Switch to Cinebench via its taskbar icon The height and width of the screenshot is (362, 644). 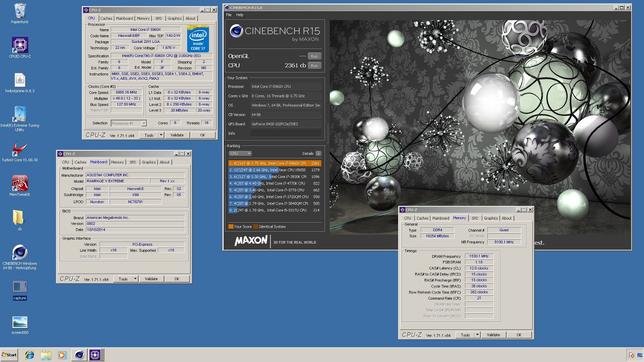(x=79, y=355)
